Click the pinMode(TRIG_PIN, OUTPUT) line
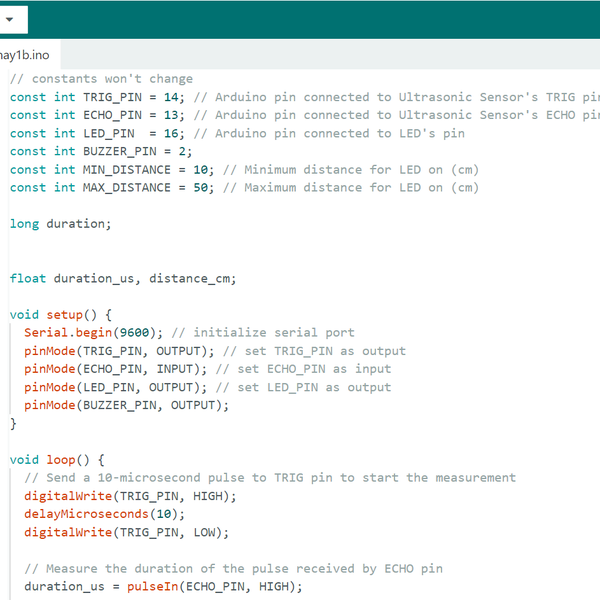The height and width of the screenshot is (600, 600). [x=215, y=351]
